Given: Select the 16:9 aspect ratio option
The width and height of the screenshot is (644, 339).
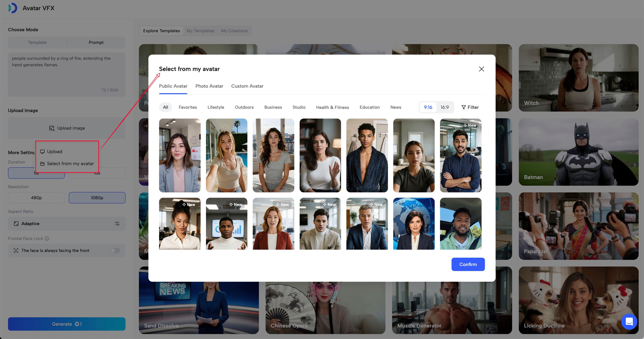Looking at the screenshot, I should [445, 107].
